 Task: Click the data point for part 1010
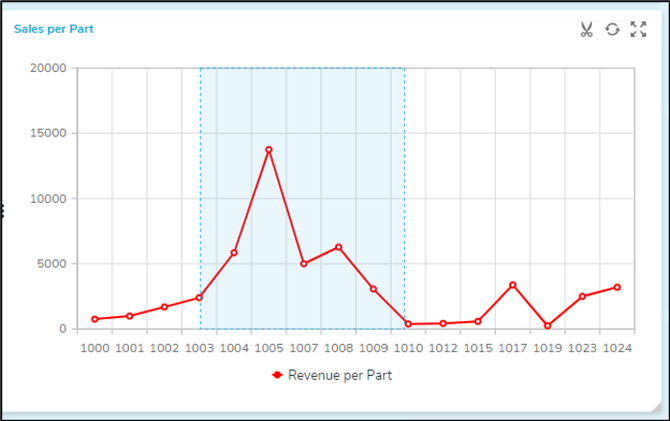408,324
